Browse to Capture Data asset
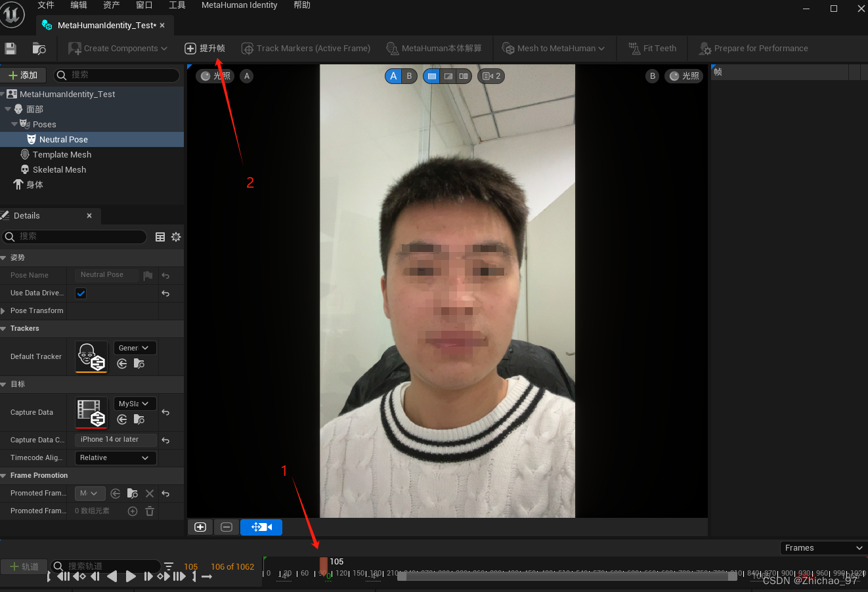 pyautogui.click(x=139, y=419)
